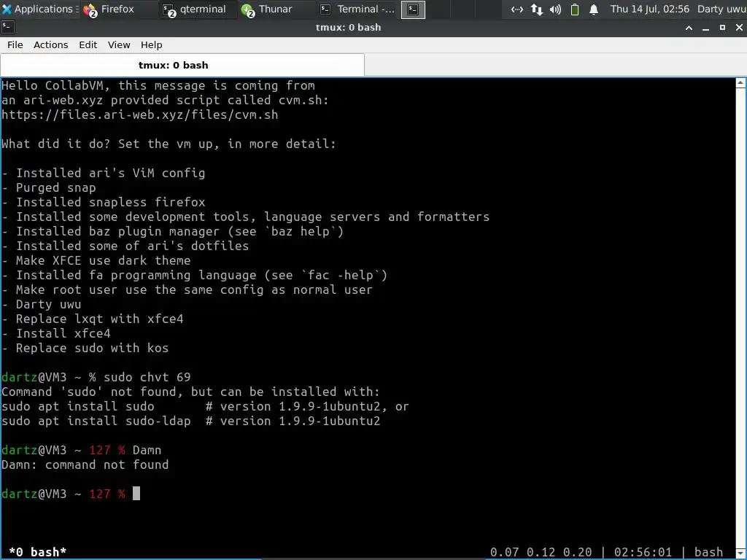
Task: Open the View menu
Action: pos(119,44)
